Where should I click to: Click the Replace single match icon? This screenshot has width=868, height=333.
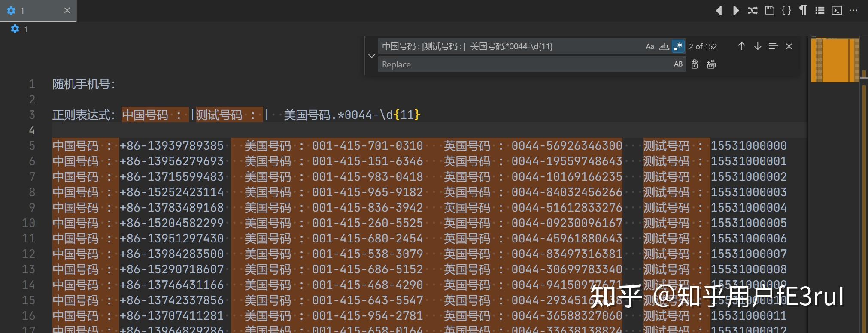(695, 64)
